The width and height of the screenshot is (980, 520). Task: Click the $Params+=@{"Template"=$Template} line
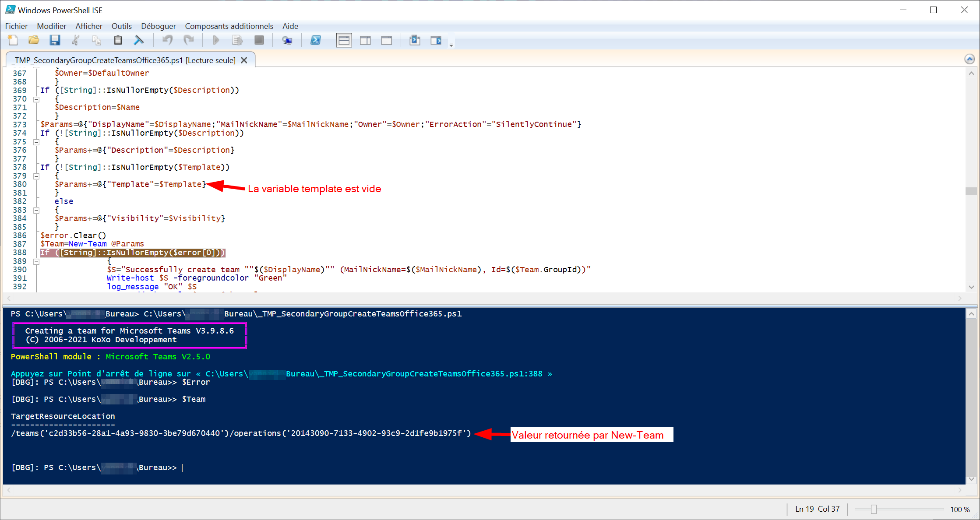(x=130, y=184)
